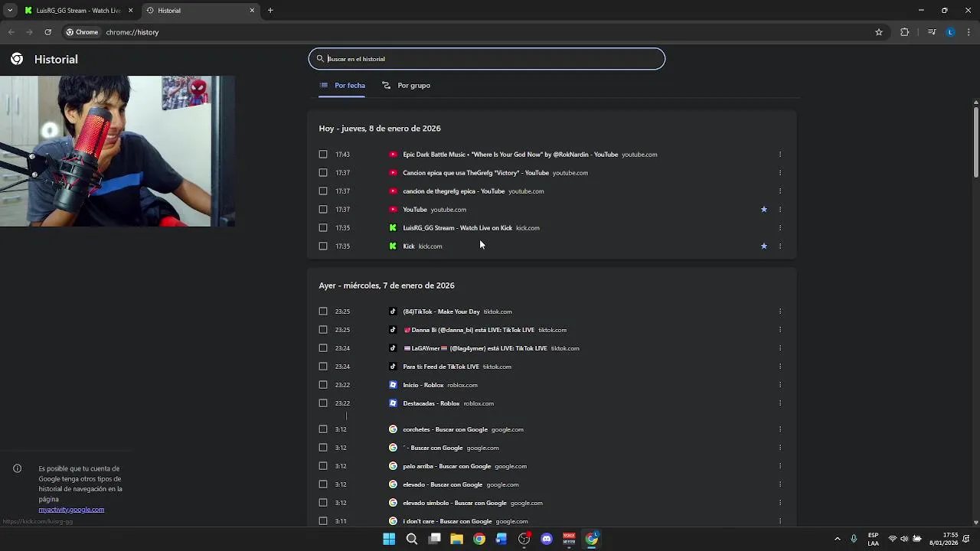Tick checkbox for LuisRG_GG Stream entry
Image resolution: width=980 pixels, height=551 pixels.
323,228
